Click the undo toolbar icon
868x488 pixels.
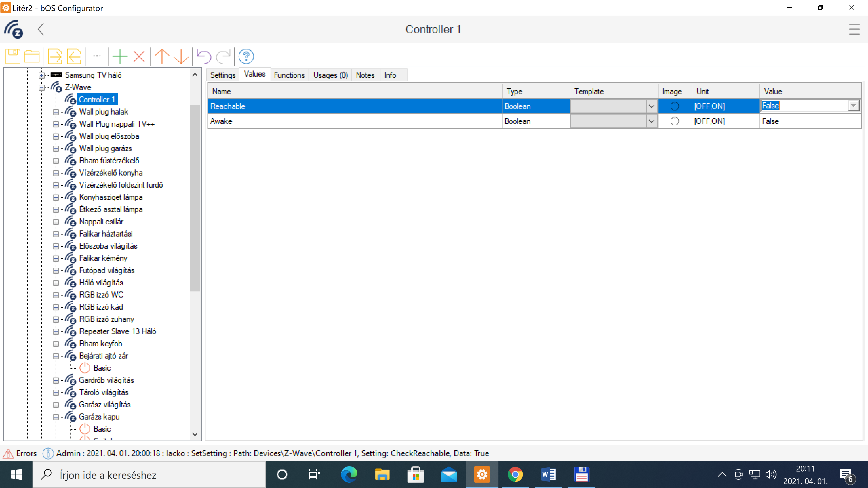coord(204,56)
